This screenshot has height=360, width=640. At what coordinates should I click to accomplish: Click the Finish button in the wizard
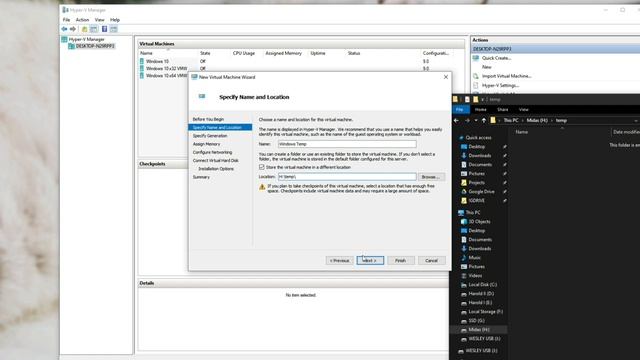(400, 260)
